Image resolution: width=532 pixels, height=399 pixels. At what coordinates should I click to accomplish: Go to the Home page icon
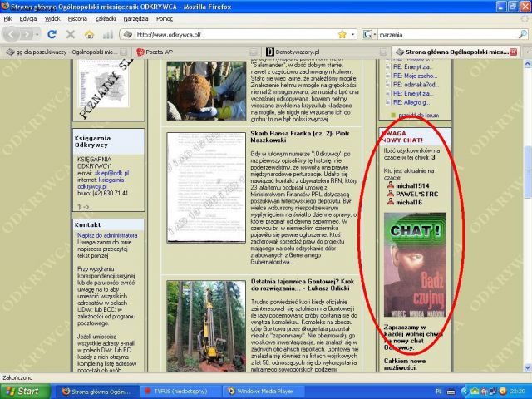pos(89,34)
